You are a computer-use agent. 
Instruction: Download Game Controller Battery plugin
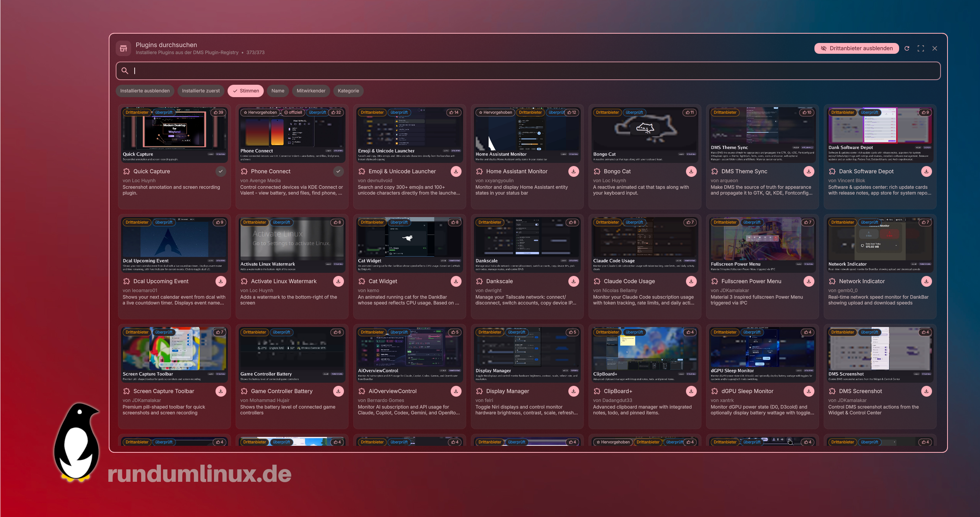click(x=338, y=391)
